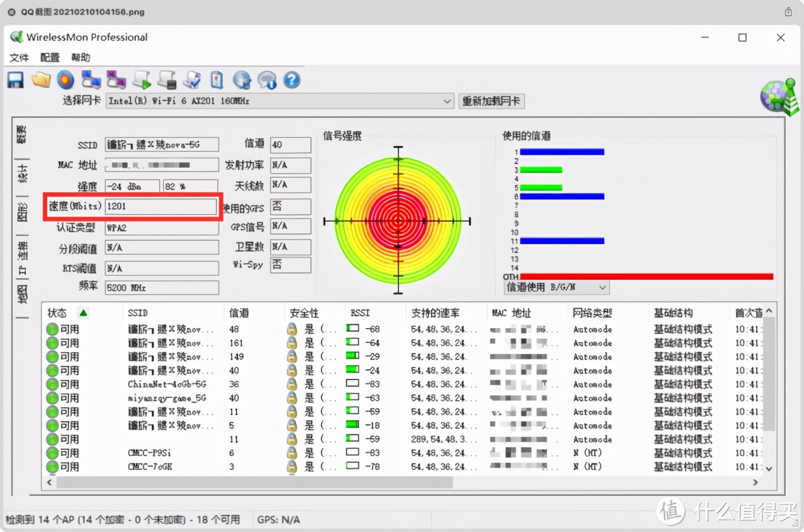Click the start logging icon with green arrow
The height and width of the screenshot is (532, 804).
pos(142,80)
